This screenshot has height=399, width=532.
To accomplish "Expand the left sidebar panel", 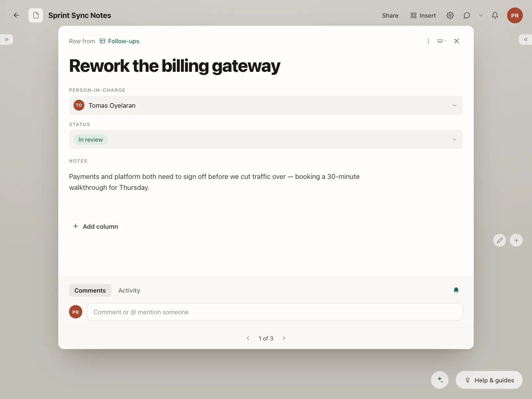I will (7, 40).
